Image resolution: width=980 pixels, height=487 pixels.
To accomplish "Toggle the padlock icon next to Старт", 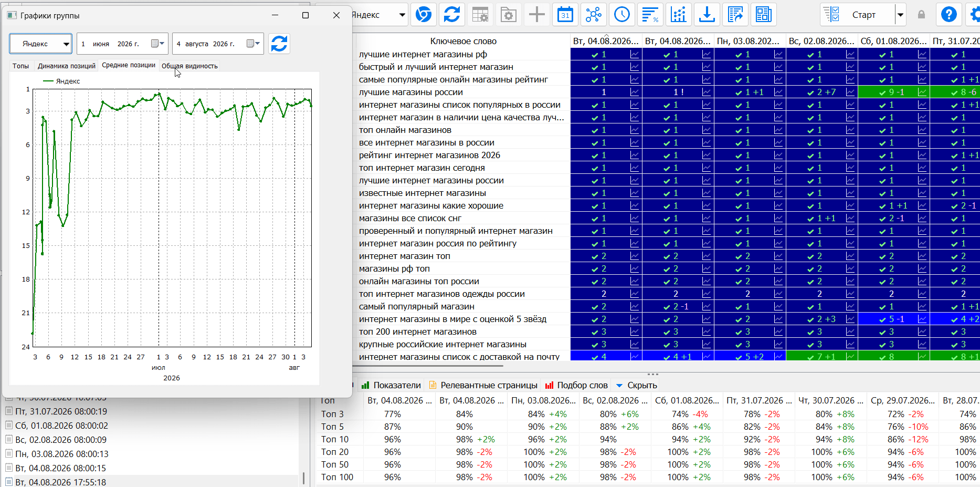I will point(921,15).
